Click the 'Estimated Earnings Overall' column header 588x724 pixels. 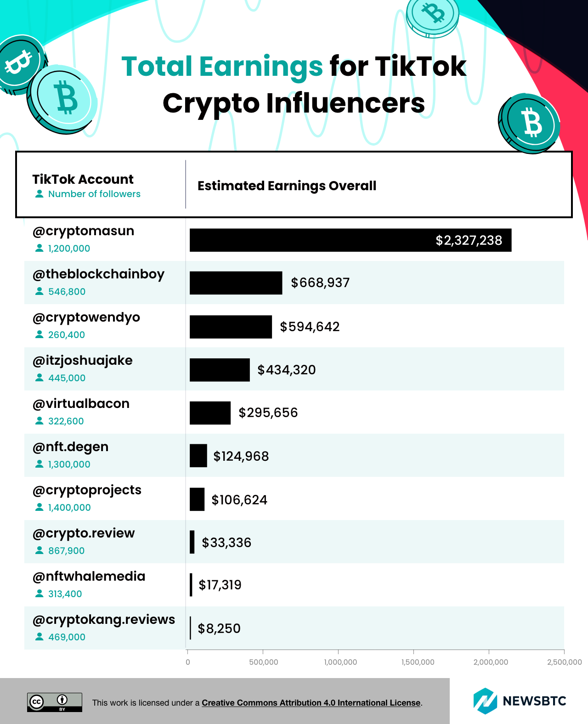287,186
